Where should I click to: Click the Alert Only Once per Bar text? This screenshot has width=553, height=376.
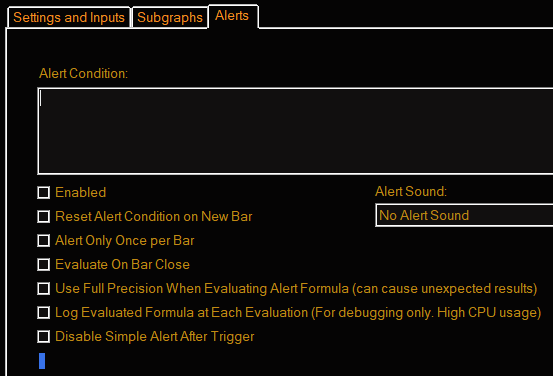click(124, 241)
